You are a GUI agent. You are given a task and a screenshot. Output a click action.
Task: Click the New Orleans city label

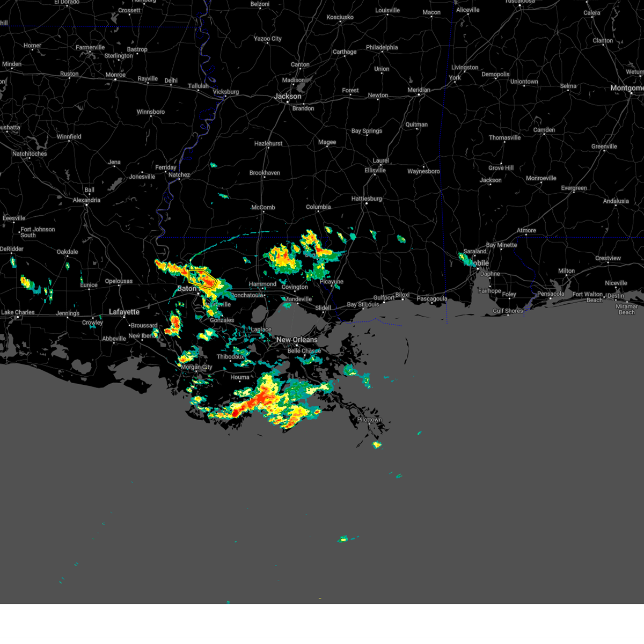click(x=297, y=340)
